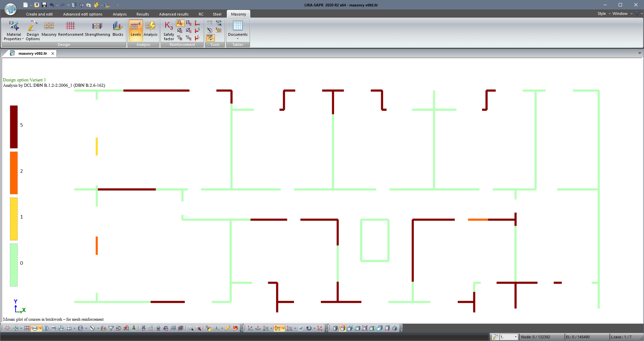Close the masonry v092.lir document tab

pyautogui.click(x=53, y=53)
